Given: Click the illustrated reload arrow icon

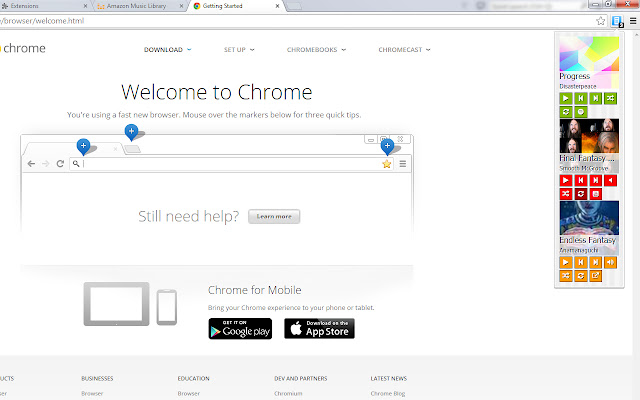Looking at the screenshot, I should click(60, 164).
